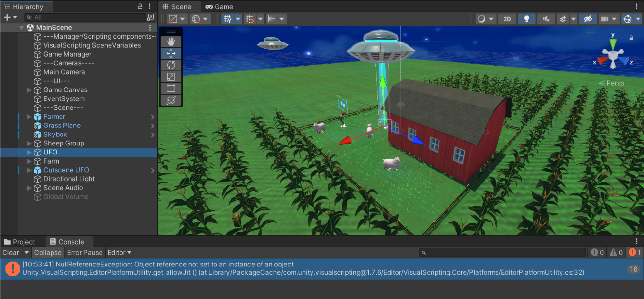
Task: Toggle 2D view mode
Action: click(x=507, y=19)
